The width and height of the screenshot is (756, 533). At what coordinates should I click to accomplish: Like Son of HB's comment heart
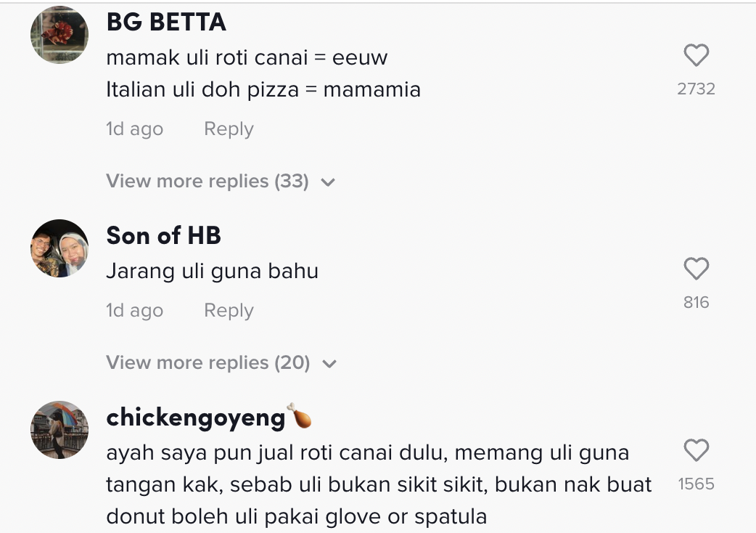(x=696, y=269)
